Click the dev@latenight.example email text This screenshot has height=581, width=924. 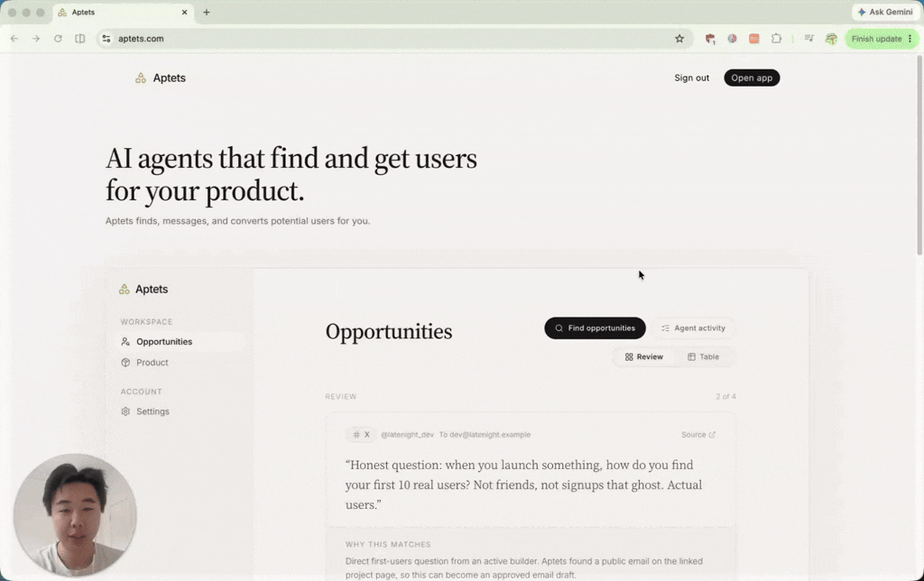click(490, 435)
